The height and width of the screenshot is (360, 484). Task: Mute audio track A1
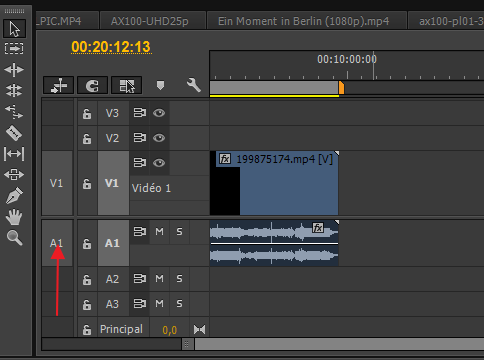tap(159, 232)
